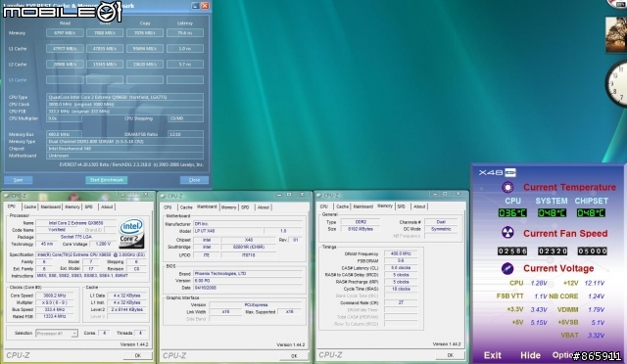Close the Memory CPU-Z window

click(458, 194)
